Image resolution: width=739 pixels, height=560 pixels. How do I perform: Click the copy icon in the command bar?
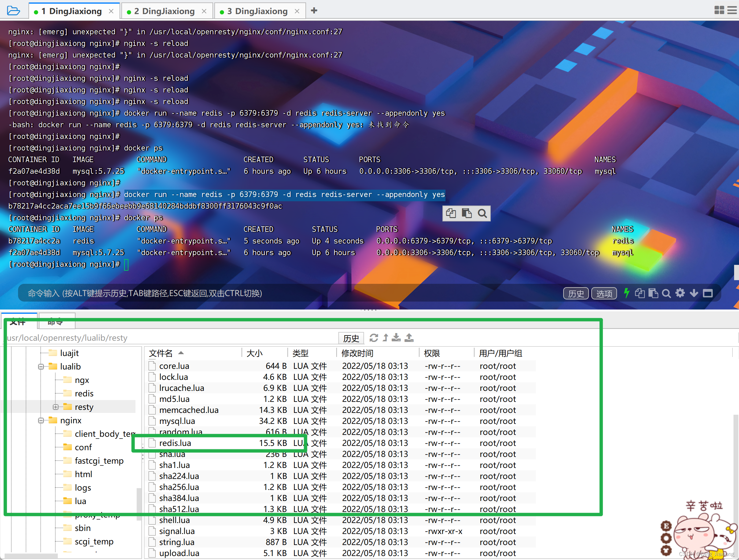pos(640,293)
